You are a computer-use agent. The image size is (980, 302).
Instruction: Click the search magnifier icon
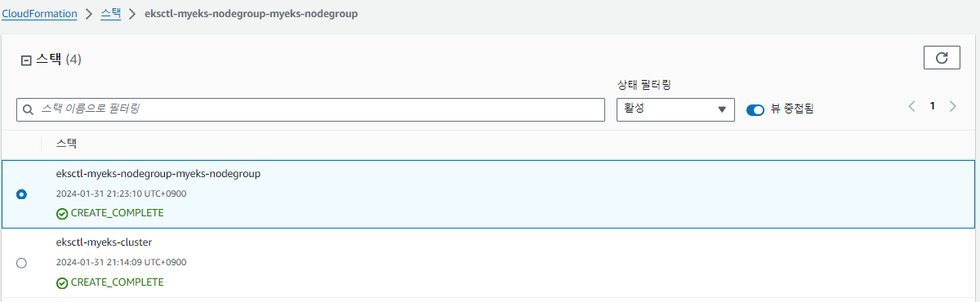pyautogui.click(x=29, y=109)
